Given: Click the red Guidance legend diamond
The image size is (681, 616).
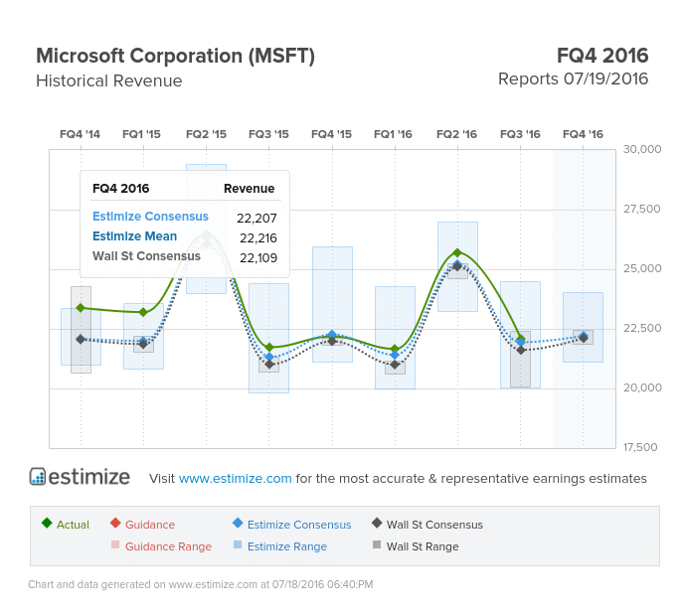Looking at the screenshot, I should (x=115, y=523).
